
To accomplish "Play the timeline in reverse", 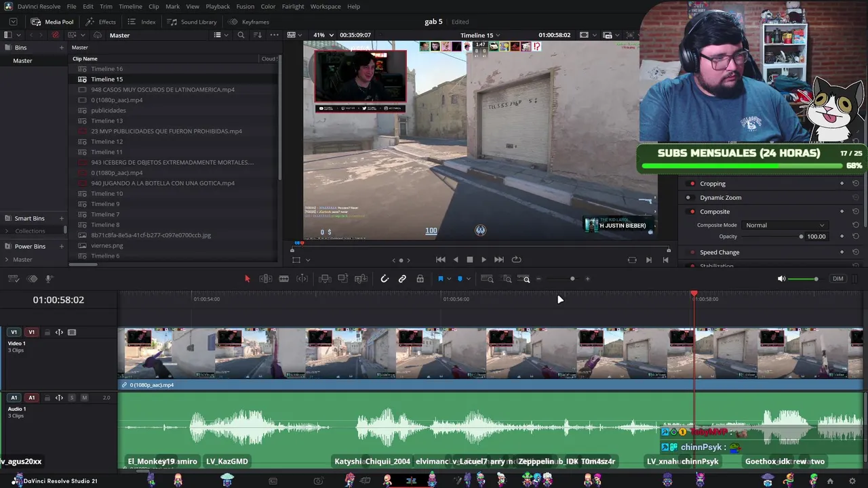I will 456,260.
